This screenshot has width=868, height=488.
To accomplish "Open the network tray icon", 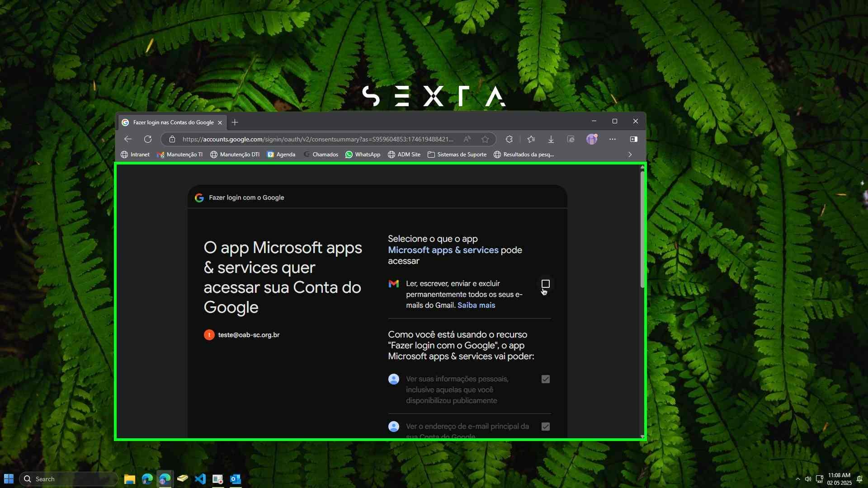I will 819,479.
